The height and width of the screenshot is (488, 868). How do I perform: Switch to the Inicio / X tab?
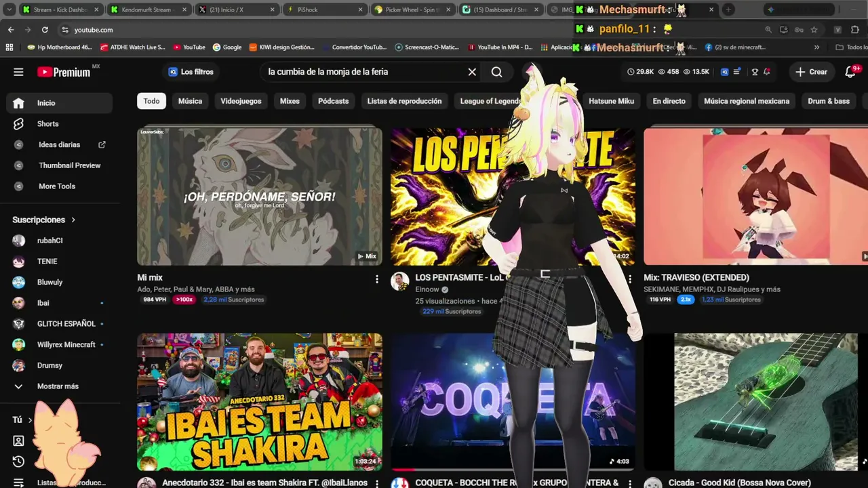[237, 9]
